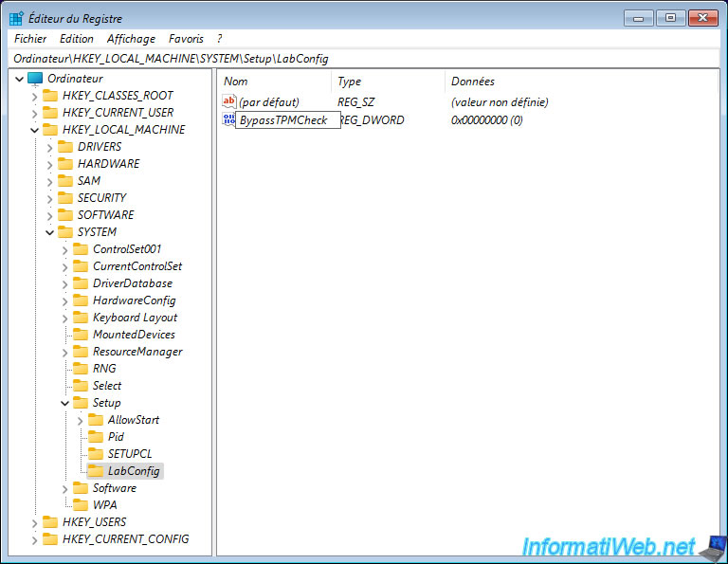
Task: Click the CurrentControlSet folder icon
Action: click(81, 266)
